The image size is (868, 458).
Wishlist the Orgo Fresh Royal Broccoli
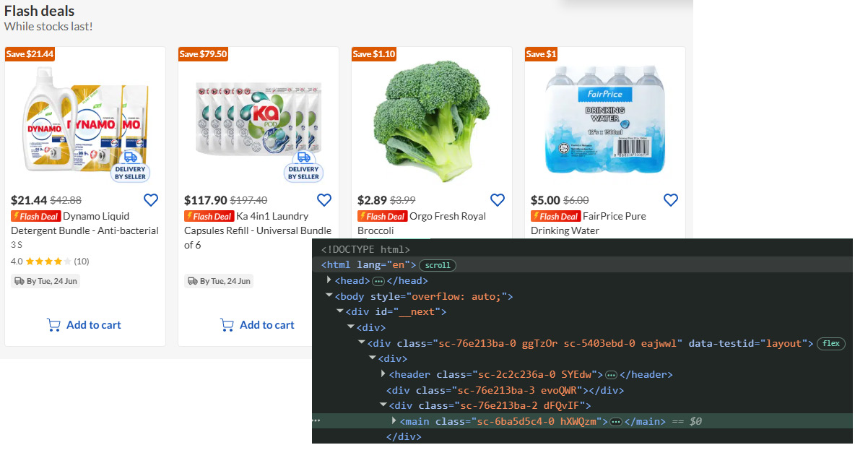(497, 200)
